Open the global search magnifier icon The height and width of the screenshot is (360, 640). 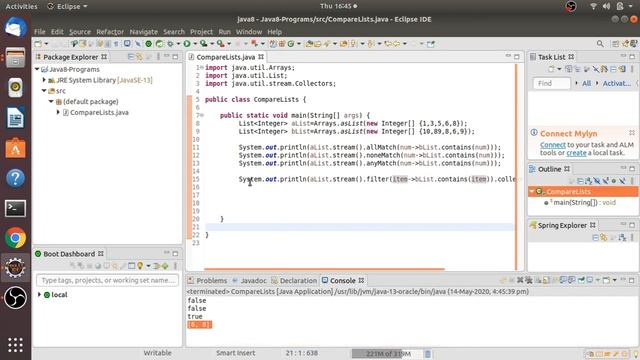pyautogui.click(x=600, y=44)
